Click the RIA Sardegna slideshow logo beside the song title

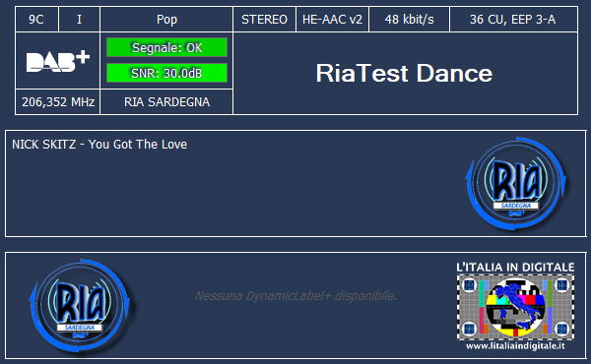(x=516, y=183)
